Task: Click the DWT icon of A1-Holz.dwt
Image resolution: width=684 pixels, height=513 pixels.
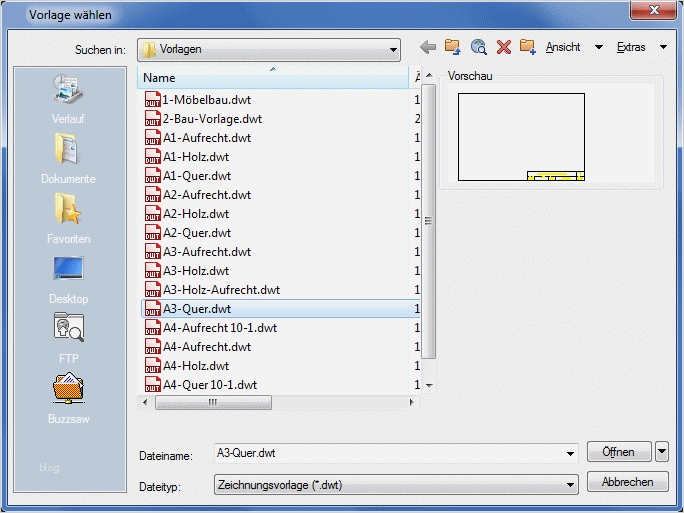Action: coord(153,156)
